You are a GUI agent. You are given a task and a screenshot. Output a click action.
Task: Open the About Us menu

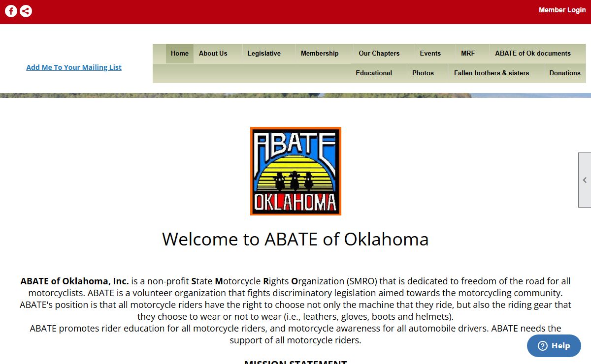[213, 54]
